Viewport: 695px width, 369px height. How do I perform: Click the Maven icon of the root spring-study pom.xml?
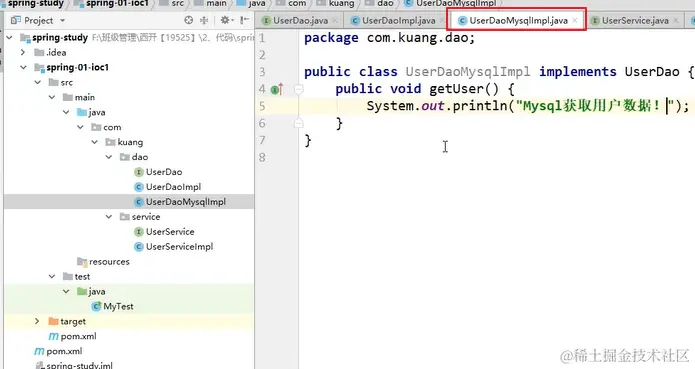click(39, 351)
